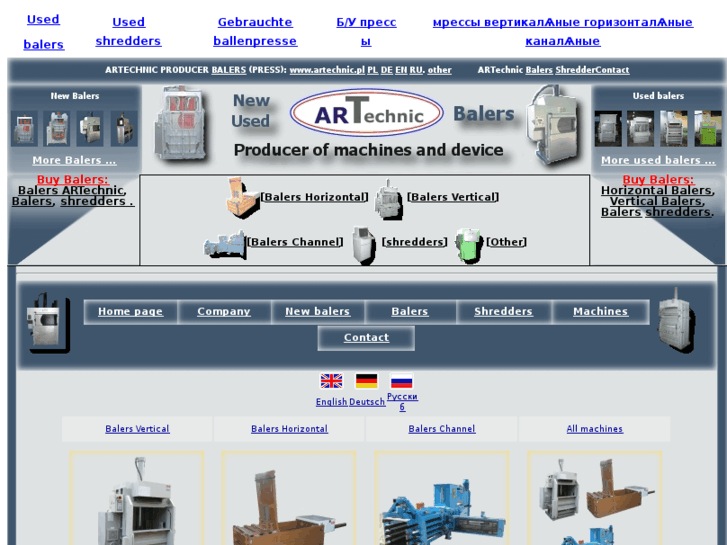
Task: Click baler image right of Machines button
Action: 676,320
